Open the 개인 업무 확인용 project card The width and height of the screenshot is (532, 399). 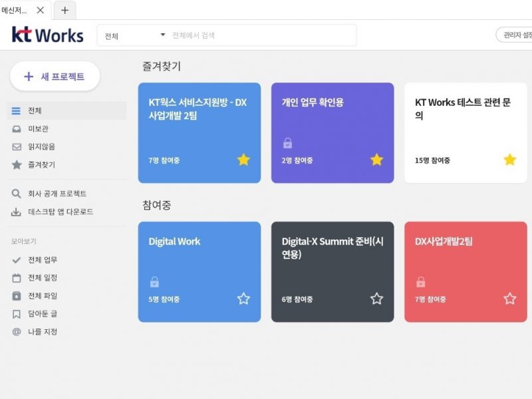[332, 133]
